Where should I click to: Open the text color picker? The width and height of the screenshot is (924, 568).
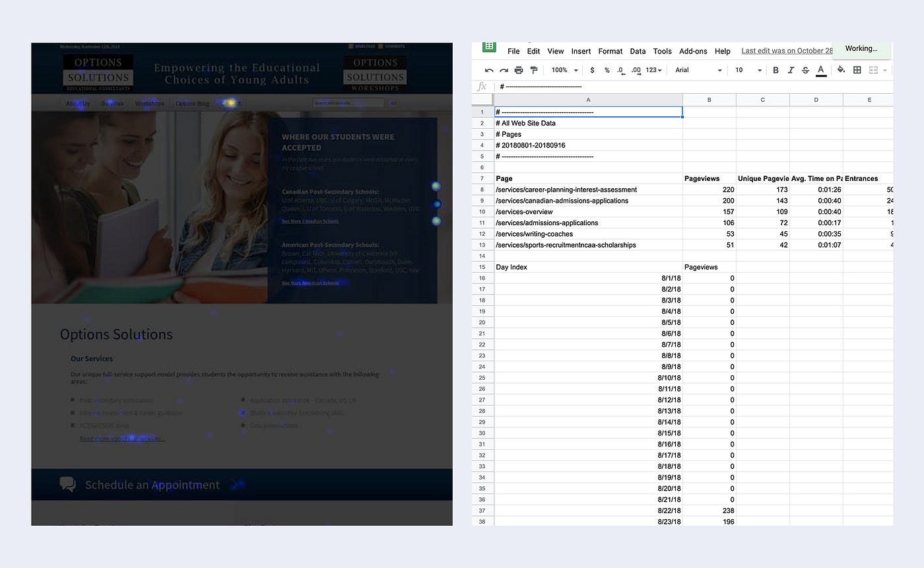point(821,69)
